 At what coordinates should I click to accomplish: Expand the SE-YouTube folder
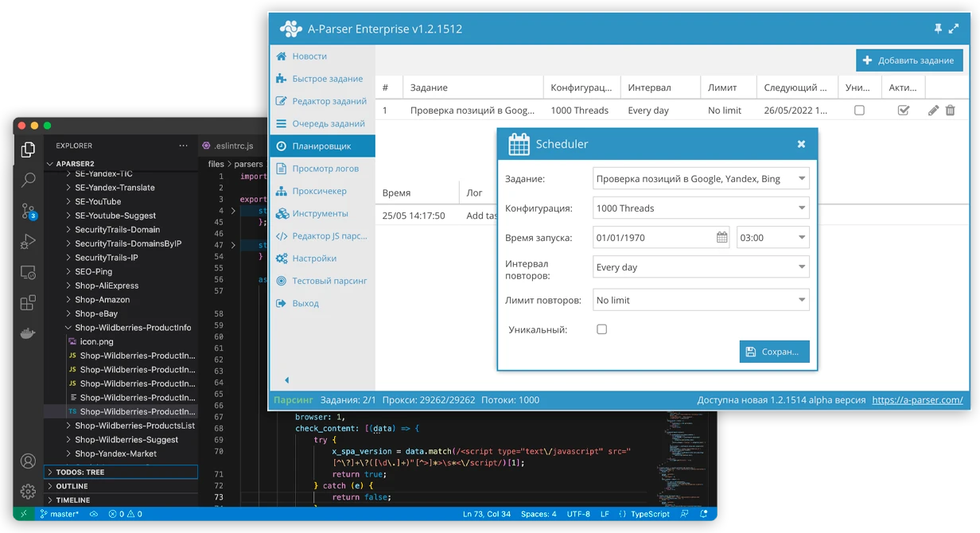coord(121,201)
